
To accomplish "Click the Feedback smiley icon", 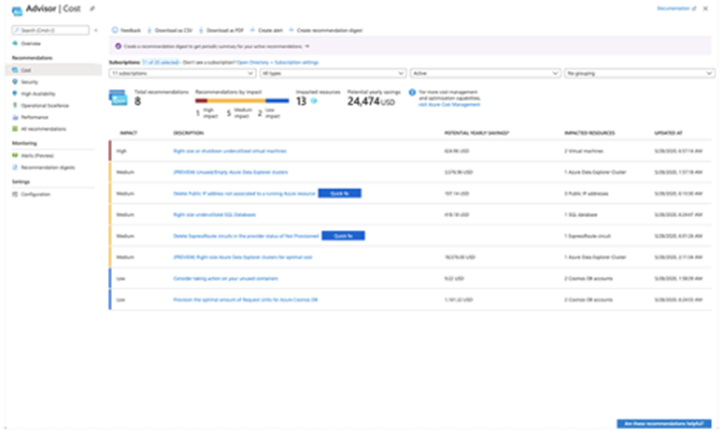I will (115, 30).
